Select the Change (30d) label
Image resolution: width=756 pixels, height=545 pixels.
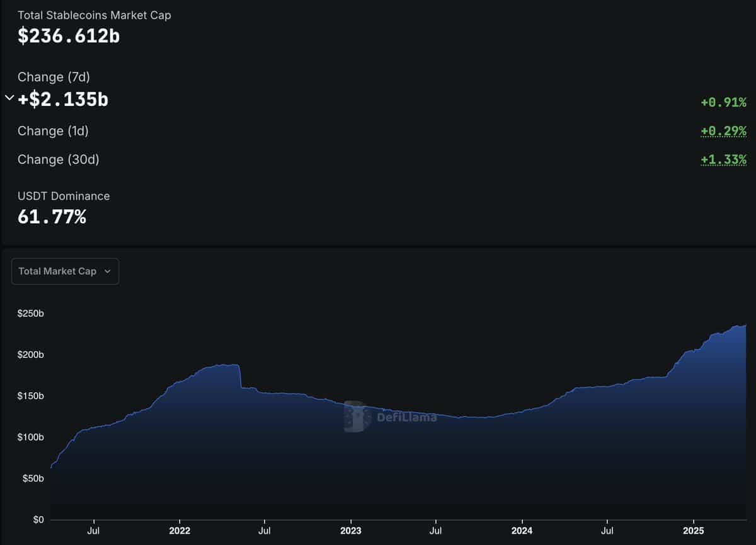[58, 159]
